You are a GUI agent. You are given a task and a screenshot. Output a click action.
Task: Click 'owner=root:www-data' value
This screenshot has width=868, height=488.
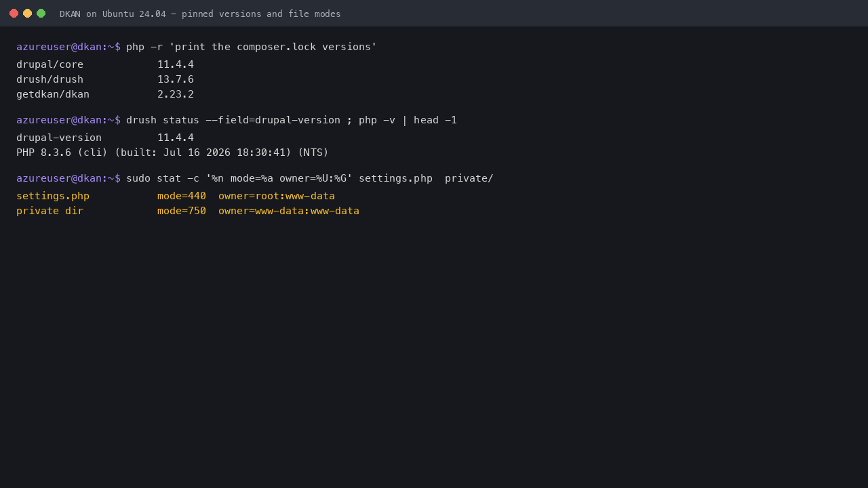click(277, 196)
